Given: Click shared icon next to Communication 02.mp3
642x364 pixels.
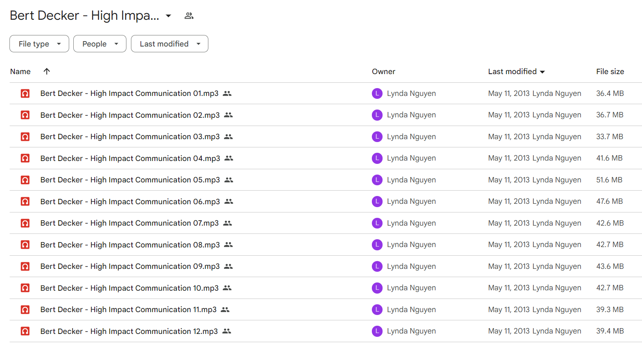Looking at the screenshot, I should (x=229, y=115).
